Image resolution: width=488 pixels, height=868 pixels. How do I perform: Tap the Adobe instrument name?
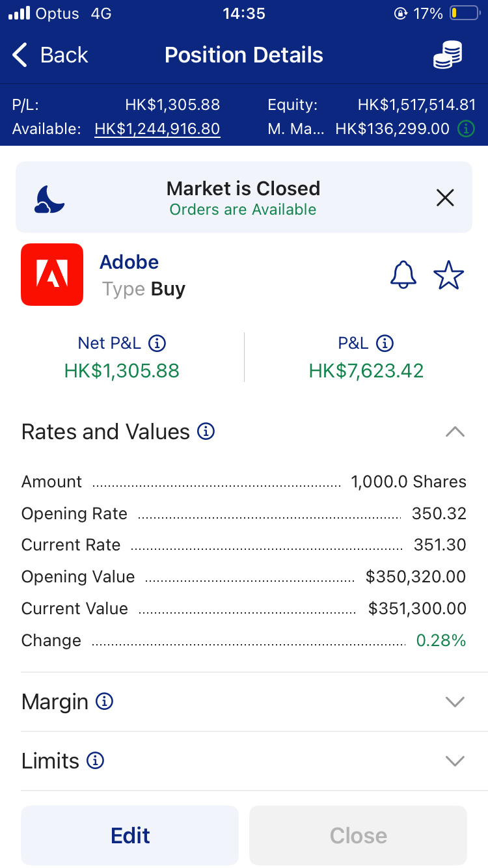[129, 262]
